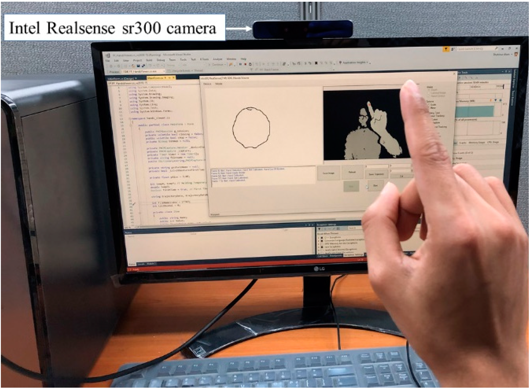
Task: Click the Save toolbar icon
Action: pyautogui.click(x=138, y=66)
